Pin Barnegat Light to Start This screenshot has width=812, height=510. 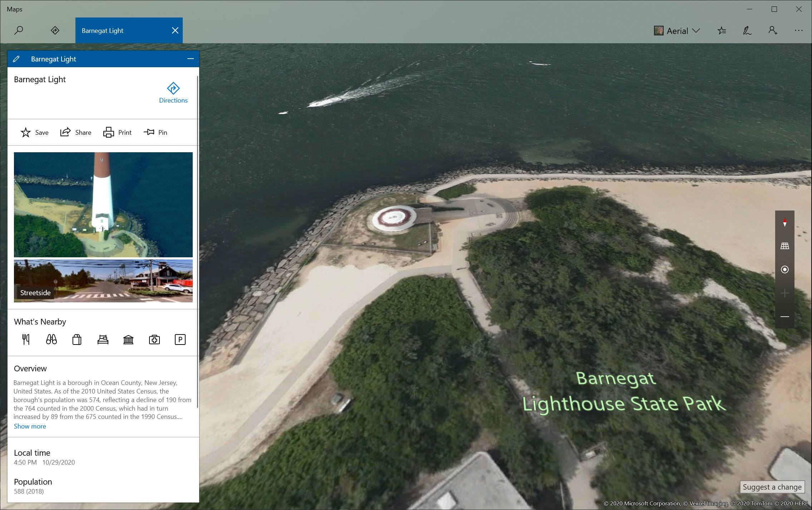[155, 132]
